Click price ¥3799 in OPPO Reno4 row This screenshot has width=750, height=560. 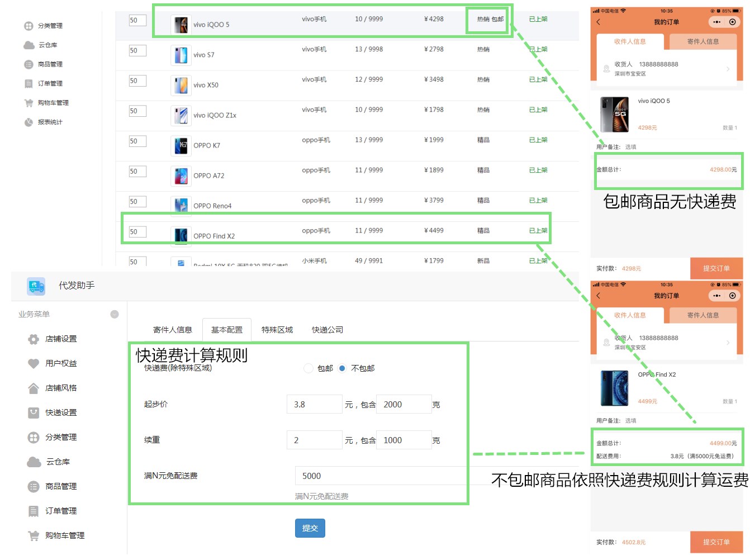point(434,201)
